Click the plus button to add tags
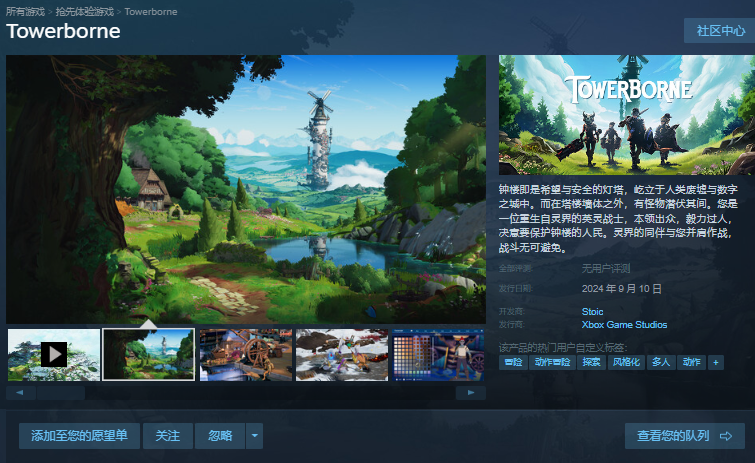 [x=716, y=362]
